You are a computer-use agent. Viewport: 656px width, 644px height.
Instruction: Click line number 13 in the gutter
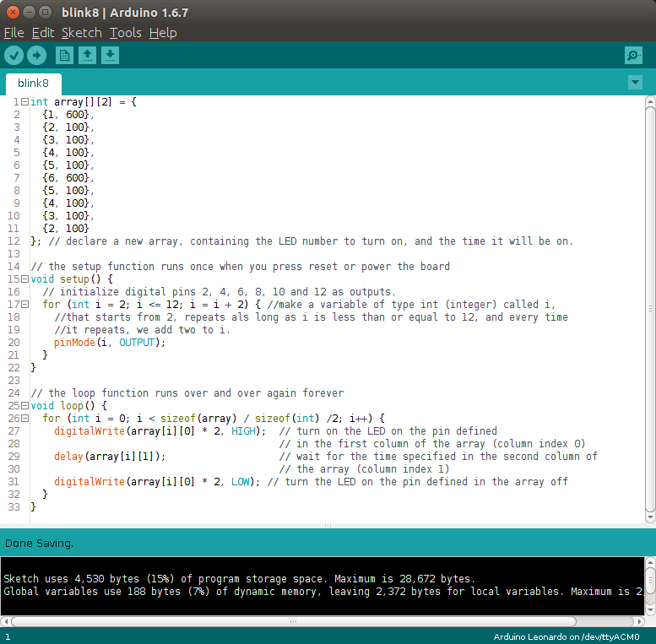(14, 254)
